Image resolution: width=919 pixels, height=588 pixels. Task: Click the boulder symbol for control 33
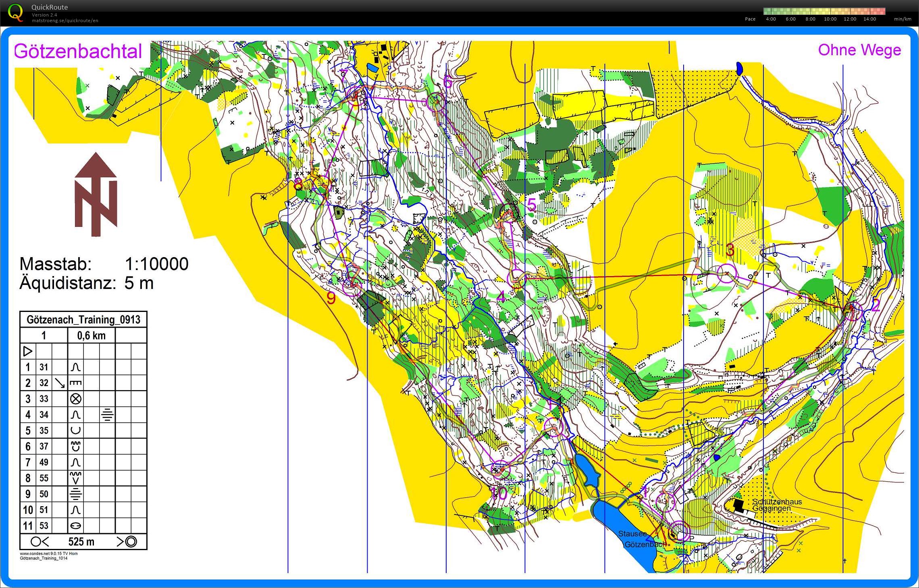[x=76, y=399]
